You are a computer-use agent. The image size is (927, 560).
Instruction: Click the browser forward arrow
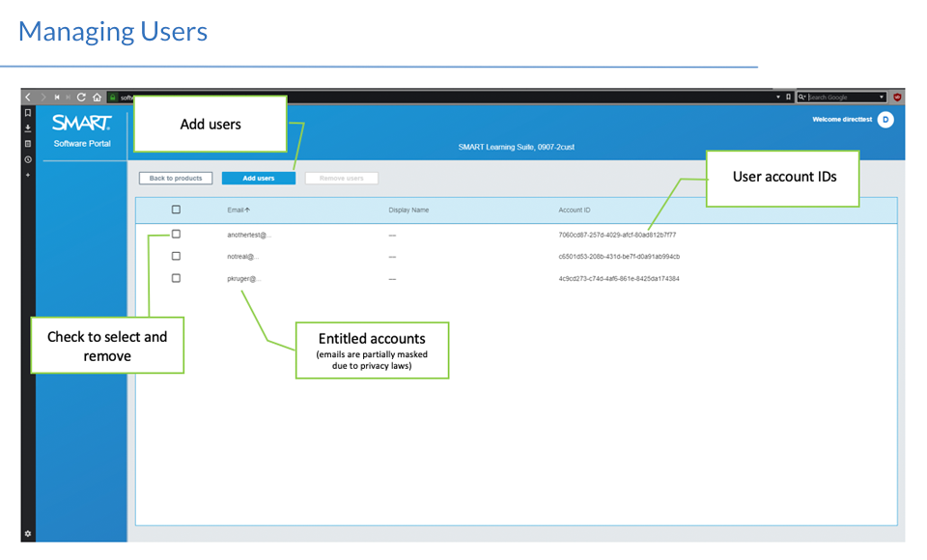(43, 97)
